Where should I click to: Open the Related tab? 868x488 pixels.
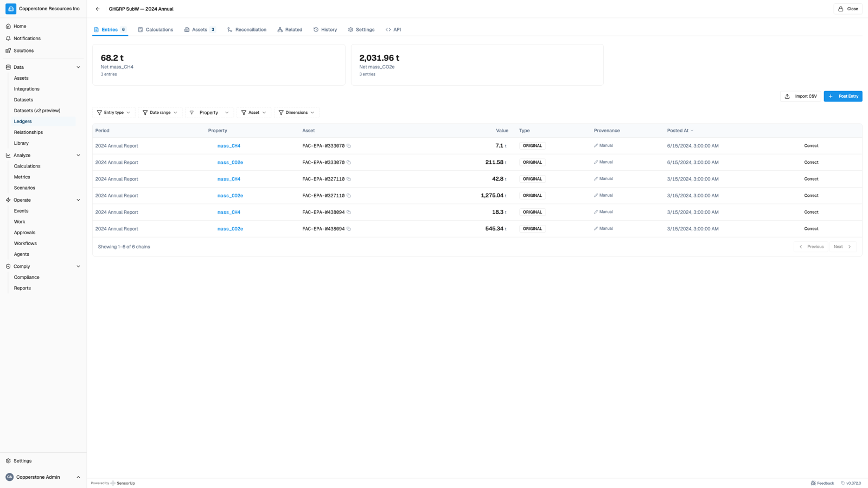(x=290, y=30)
